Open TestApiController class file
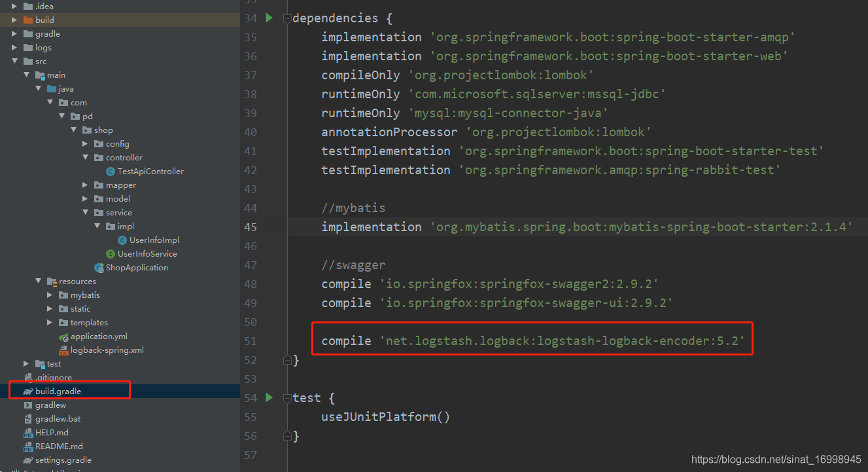The height and width of the screenshot is (472, 868). (x=150, y=171)
